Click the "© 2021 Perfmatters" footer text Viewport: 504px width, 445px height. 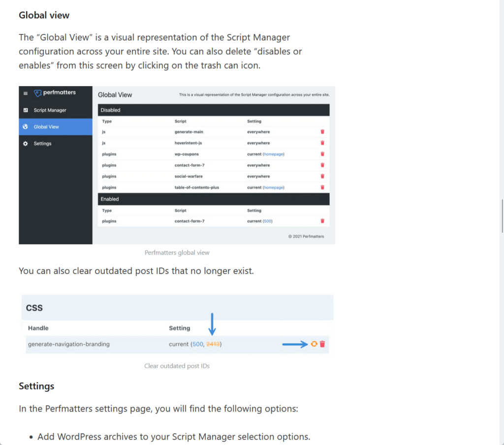306,237
